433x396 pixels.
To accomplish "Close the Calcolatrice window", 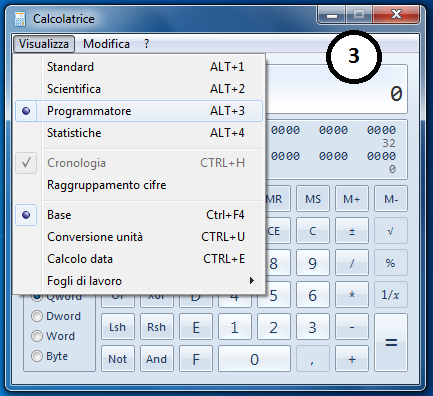I will click(x=396, y=15).
